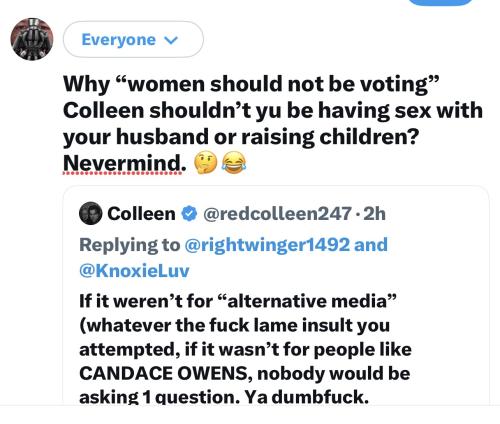Open the Everyone audience selector
Image resolution: width=500 pixels, height=424 pixels.
(x=133, y=40)
